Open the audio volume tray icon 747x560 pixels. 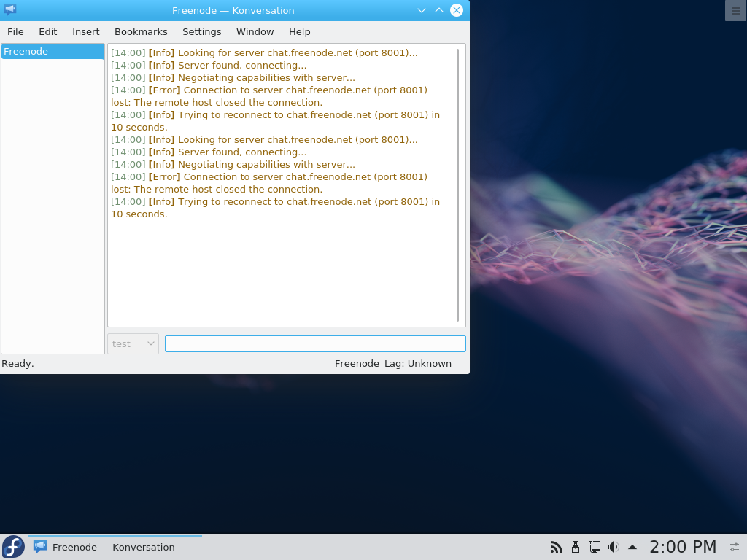[x=613, y=547]
